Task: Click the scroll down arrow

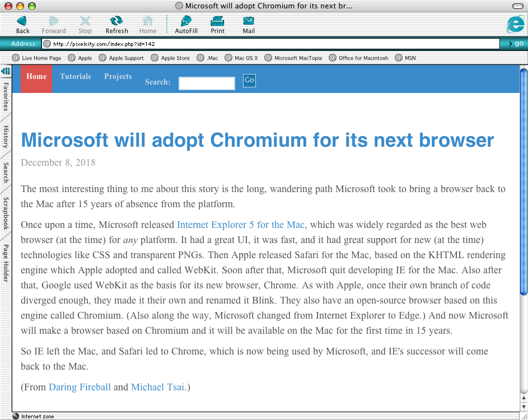Action: 524,407
